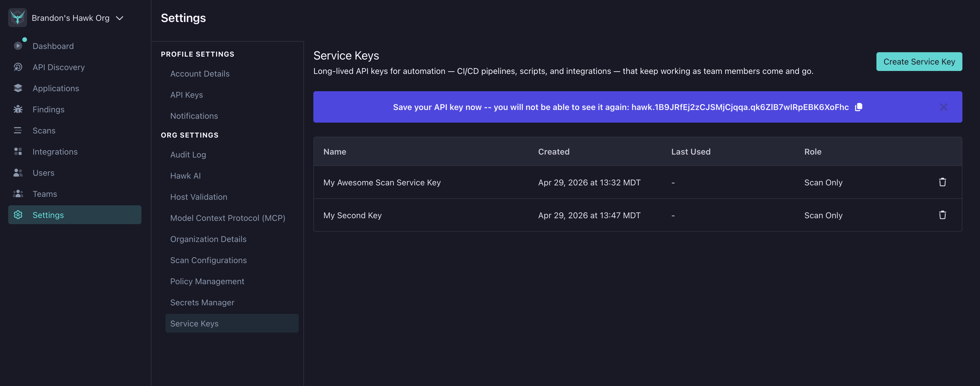
Task: Click the API Discovery radar icon
Action: 18,67
